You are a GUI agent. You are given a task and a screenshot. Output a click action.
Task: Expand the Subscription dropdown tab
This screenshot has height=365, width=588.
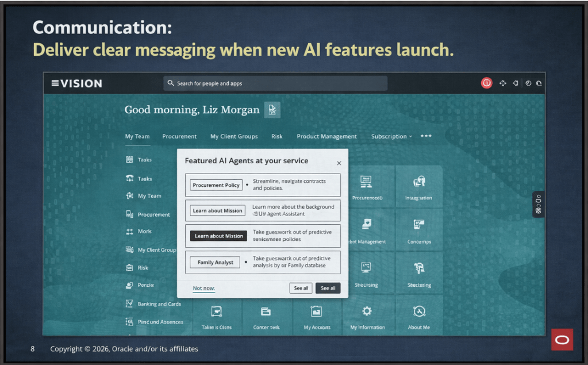pyautogui.click(x=391, y=137)
